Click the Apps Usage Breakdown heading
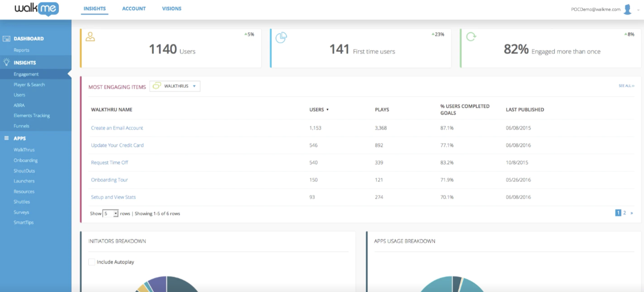644x292 pixels. tap(405, 241)
